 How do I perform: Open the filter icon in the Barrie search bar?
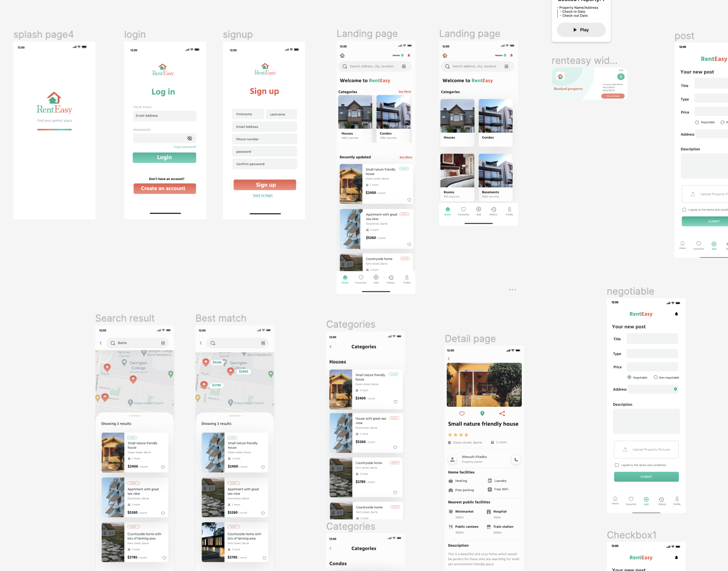[163, 343]
